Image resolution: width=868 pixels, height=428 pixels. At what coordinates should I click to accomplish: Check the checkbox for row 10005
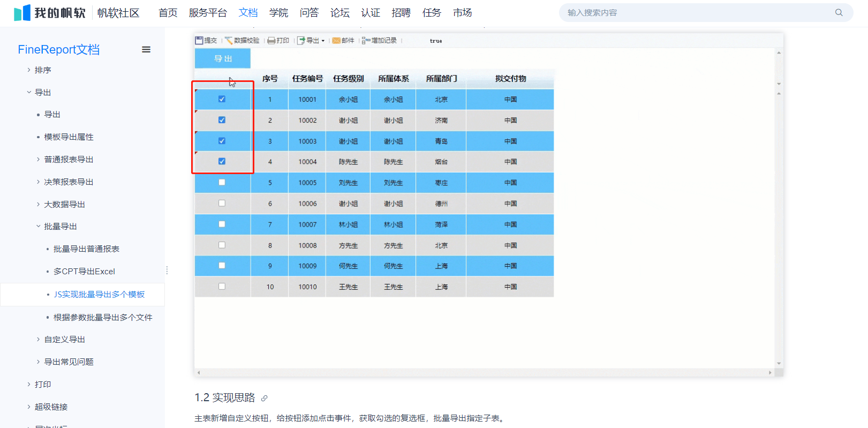point(222,182)
